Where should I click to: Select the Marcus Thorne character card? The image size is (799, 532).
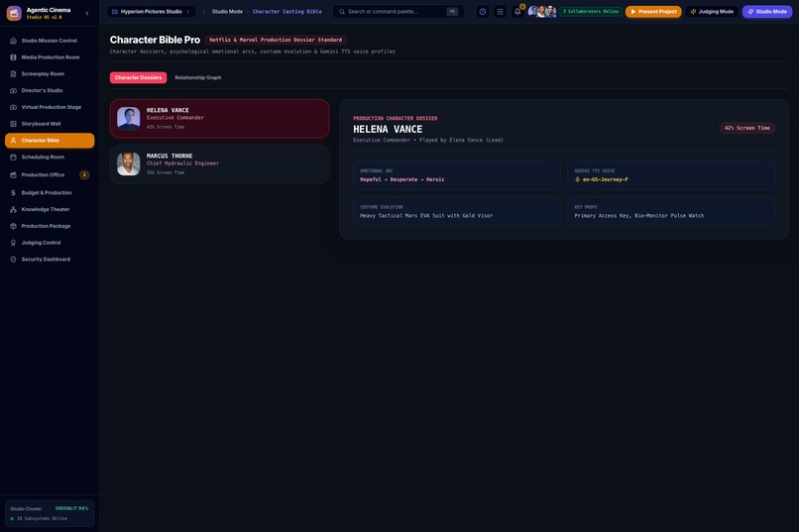click(x=220, y=163)
